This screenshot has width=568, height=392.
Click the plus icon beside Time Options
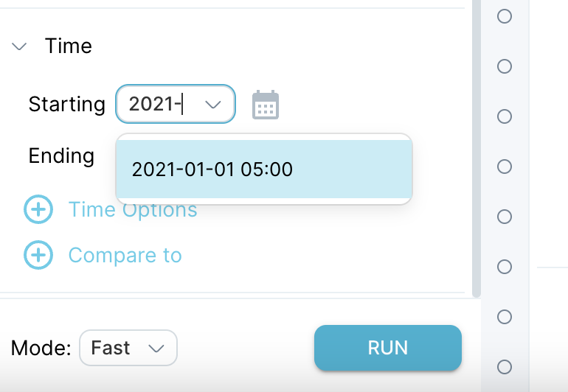[38, 209]
